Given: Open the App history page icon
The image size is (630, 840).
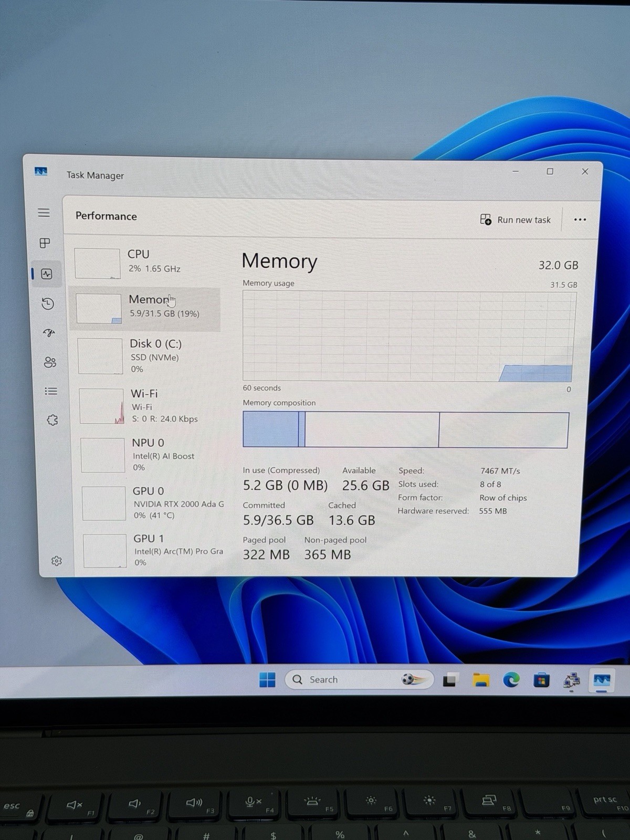Looking at the screenshot, I should click(48, 303).
